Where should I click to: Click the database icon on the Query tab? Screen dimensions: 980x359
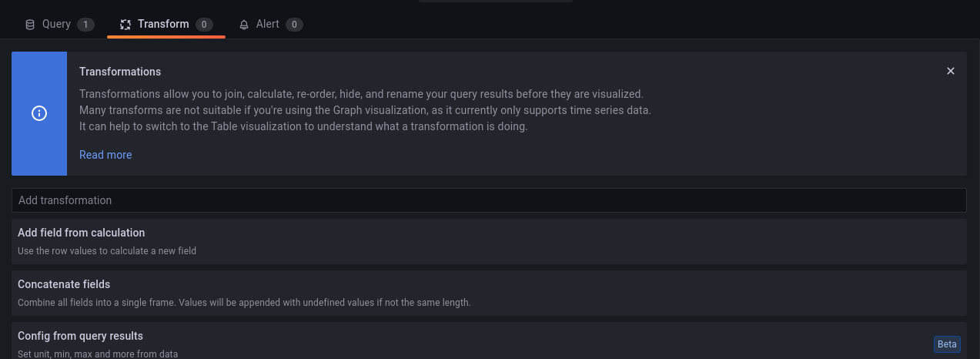coord(30,25)
